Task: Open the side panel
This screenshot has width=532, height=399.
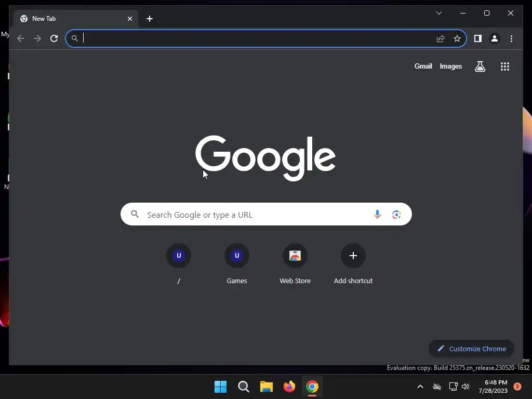Action: click(478, 38)
